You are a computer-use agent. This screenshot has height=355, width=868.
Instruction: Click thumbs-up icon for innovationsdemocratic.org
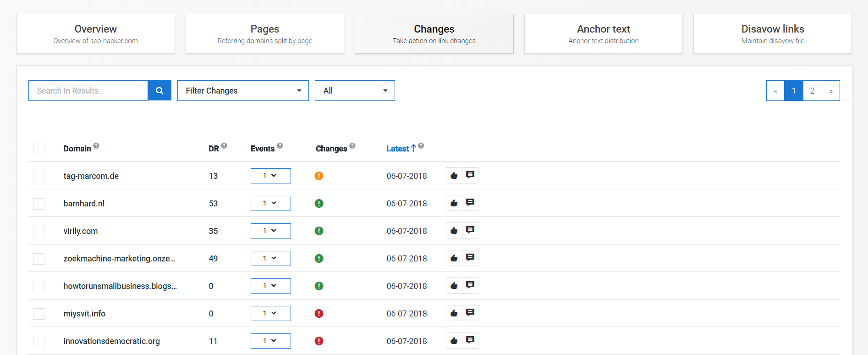(x=454, y=341)
